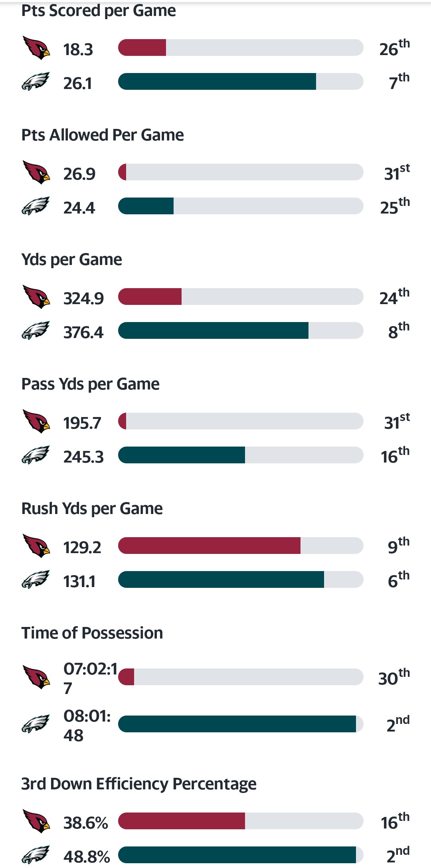Click Cardinals logo under Pts Scored per Game
This screenshot has width=431, height=868.
[x=36, y=48]
